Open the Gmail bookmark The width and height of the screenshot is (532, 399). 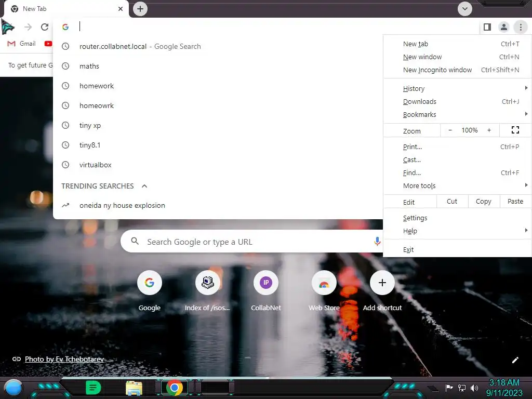[x=22, y=44]
